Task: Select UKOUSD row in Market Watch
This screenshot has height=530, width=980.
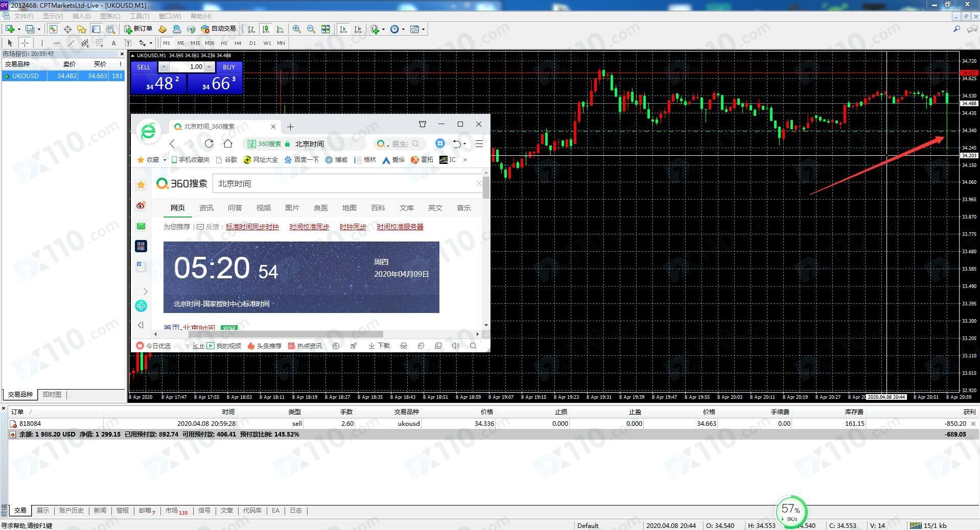Action: click(x=63, y=76)
